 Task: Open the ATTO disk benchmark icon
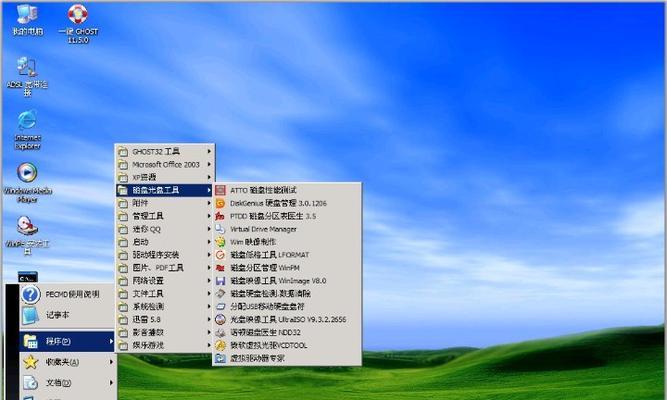220,190
